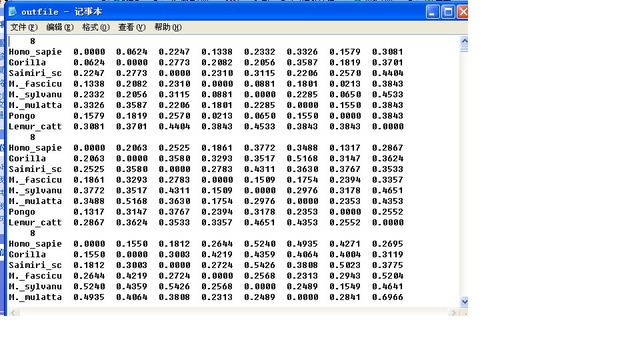Screen dimensions: 640x360
Task: Minimize the outfile Notepad window
Action: coord(432,12)
